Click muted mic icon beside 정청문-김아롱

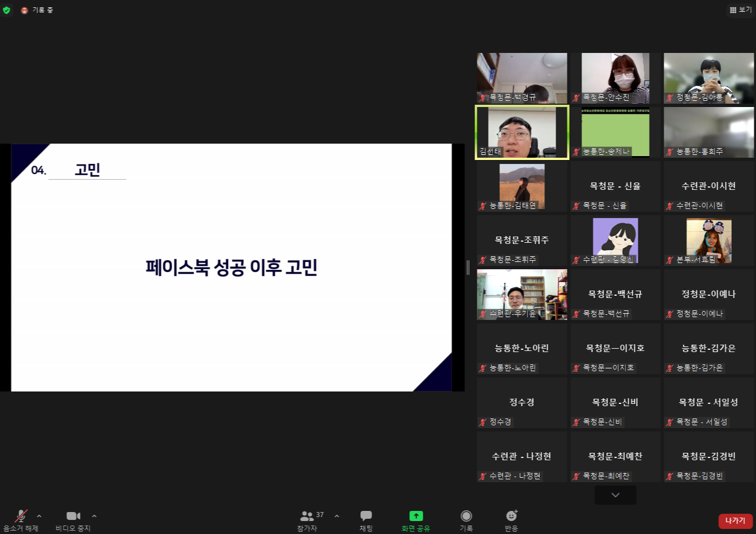tap(670, 97)
